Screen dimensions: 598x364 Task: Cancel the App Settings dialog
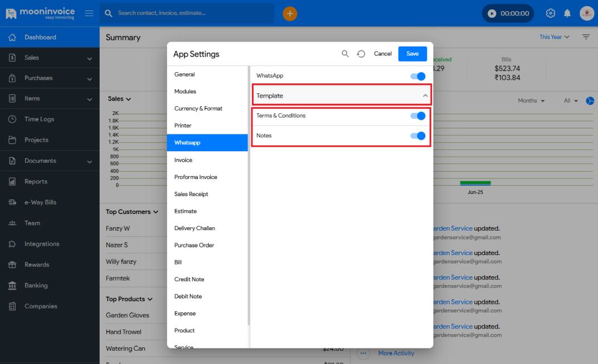(x=383, y=54)
